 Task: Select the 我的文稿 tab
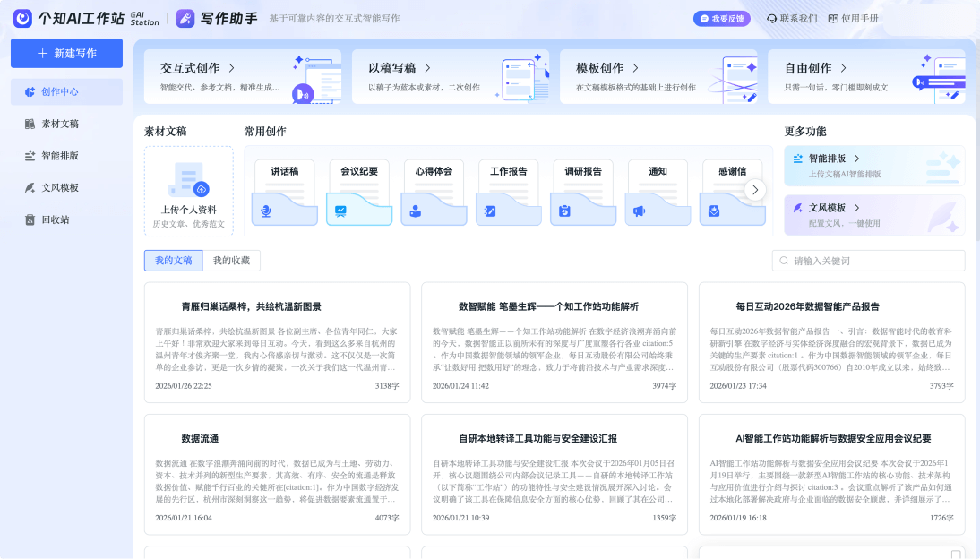pos(174,261)
